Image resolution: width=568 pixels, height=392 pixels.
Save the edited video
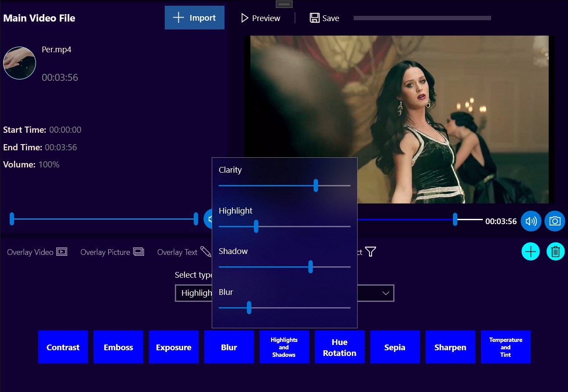pos(324,18)
